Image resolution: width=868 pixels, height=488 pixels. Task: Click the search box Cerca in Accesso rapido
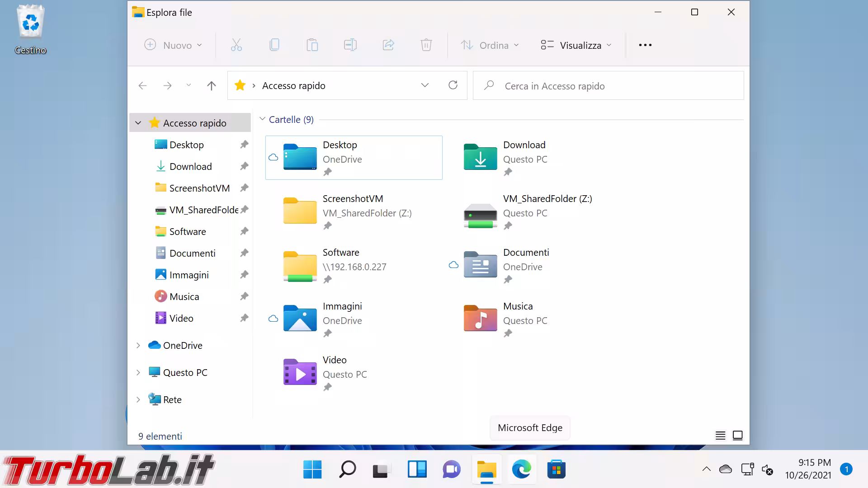point(608,86)
